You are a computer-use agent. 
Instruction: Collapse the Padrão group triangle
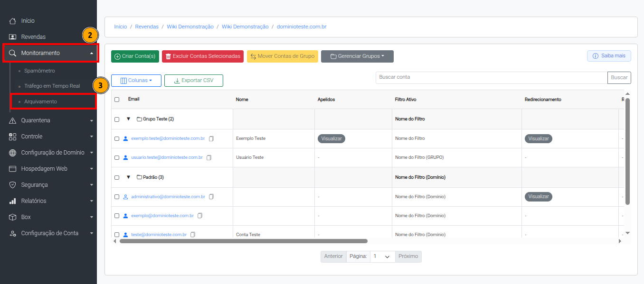pos(128,177)
